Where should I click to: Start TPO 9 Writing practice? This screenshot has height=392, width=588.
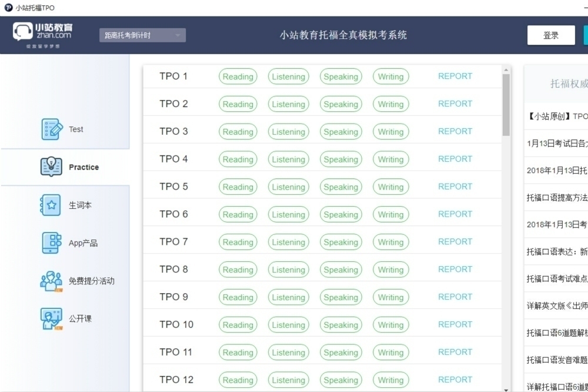(x=391, y=297)
